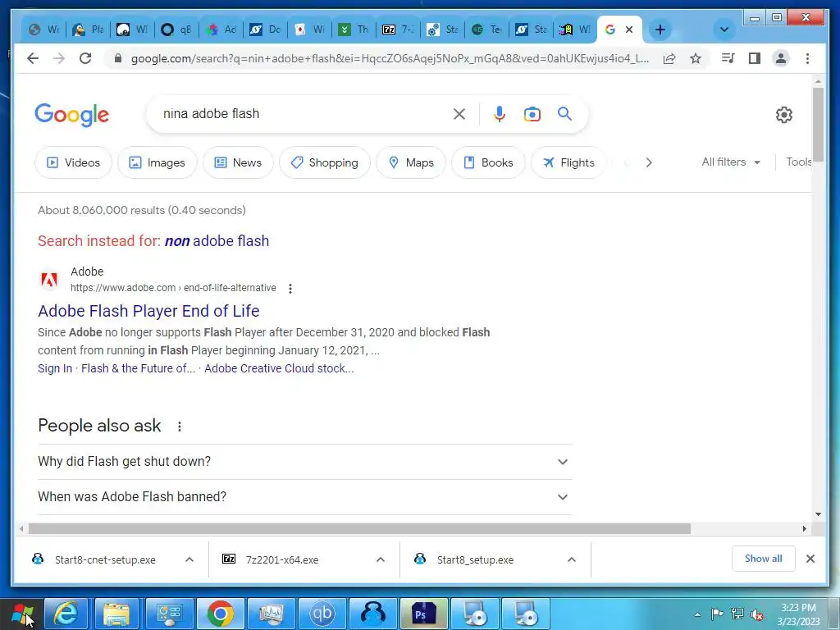Open a new browser tab
The height and width of the screenshot is (630, 840).
click(660, 30)
